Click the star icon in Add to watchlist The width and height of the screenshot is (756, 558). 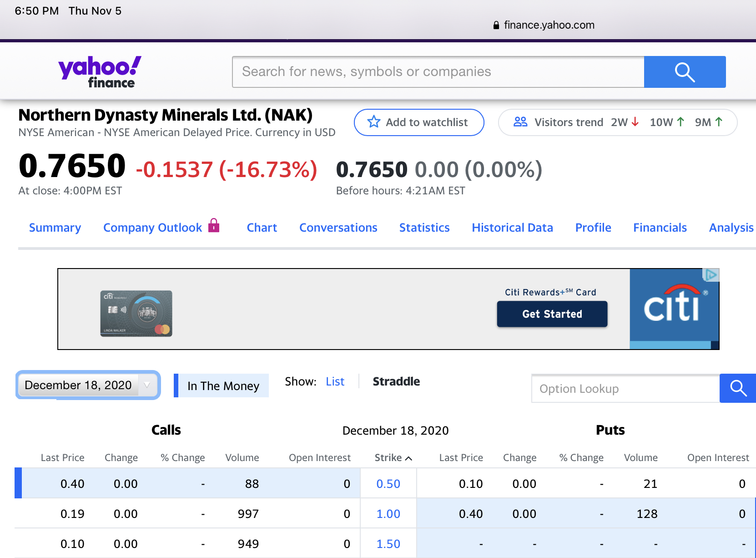click(373, 122)
